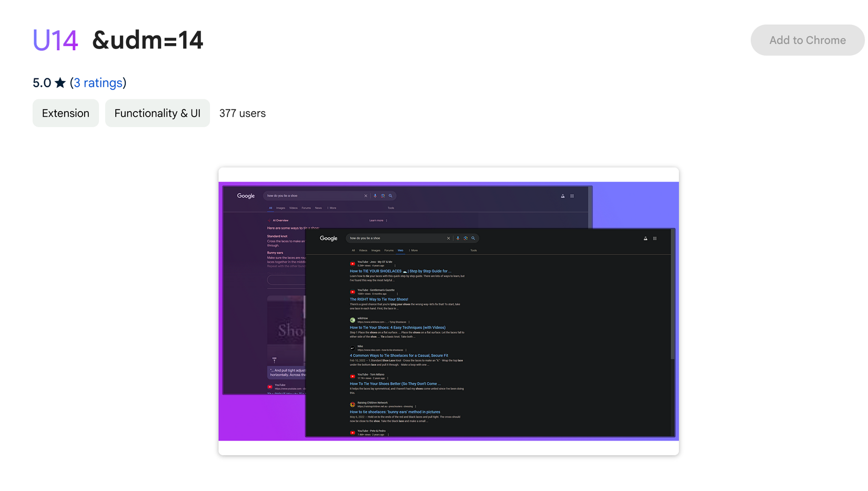Click the '377 users' text
This screenshot has height=491, width=868.
(x=243, y=113)
